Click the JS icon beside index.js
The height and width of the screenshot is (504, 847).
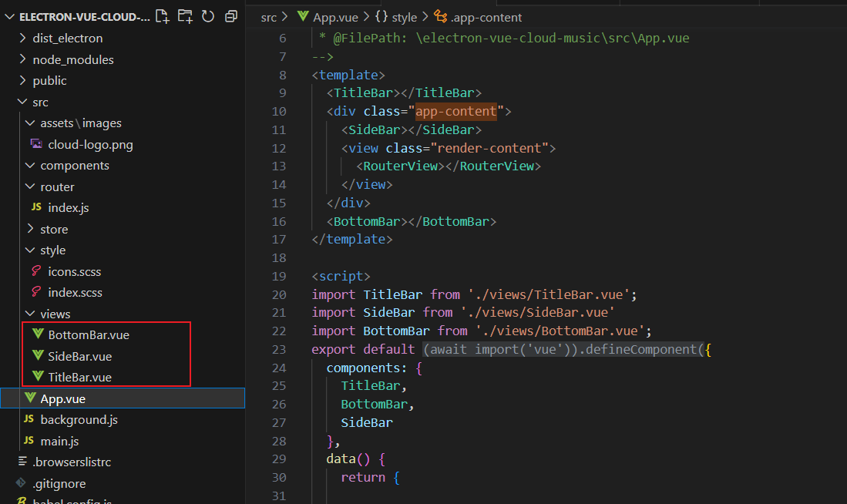click(x=36, y=207)
